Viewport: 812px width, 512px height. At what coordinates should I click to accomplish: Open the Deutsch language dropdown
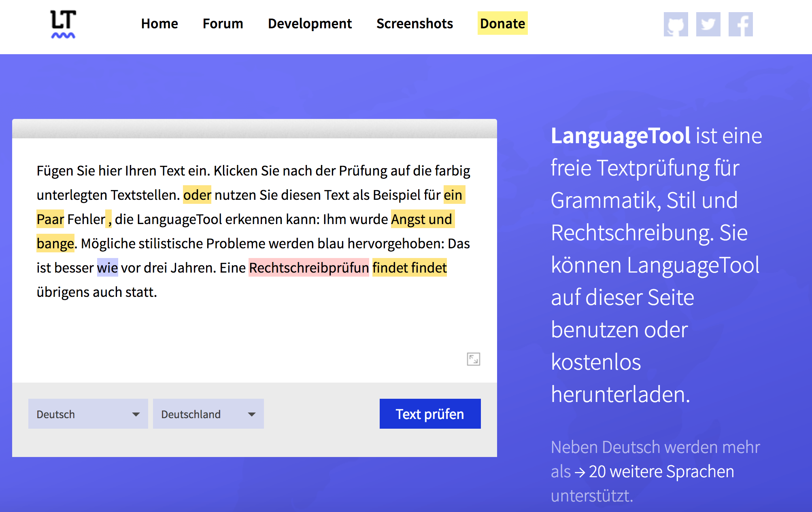[88, 414]
